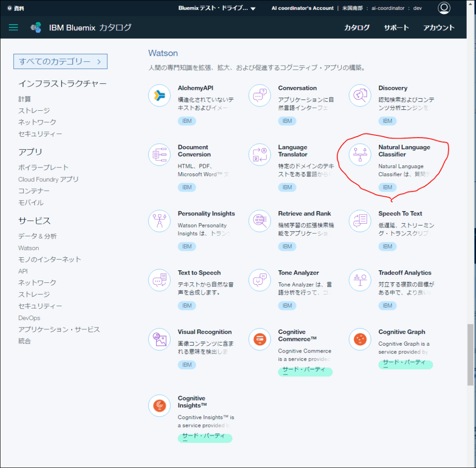Select the Watson category in sidebar
Image resolution: width=476 pixels, height=468 pixels.
pyautogui.click(x=28, y=248)
